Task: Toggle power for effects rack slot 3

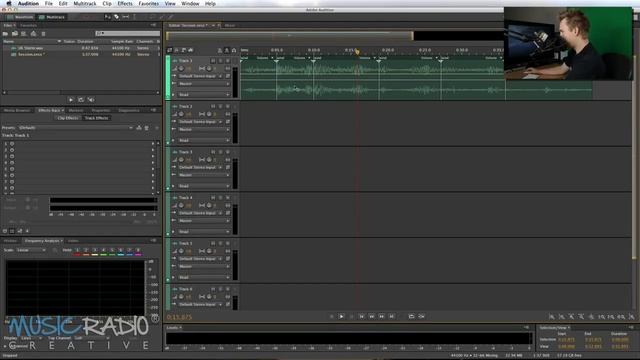Action: pyautogui.click(x=12, y=156)
